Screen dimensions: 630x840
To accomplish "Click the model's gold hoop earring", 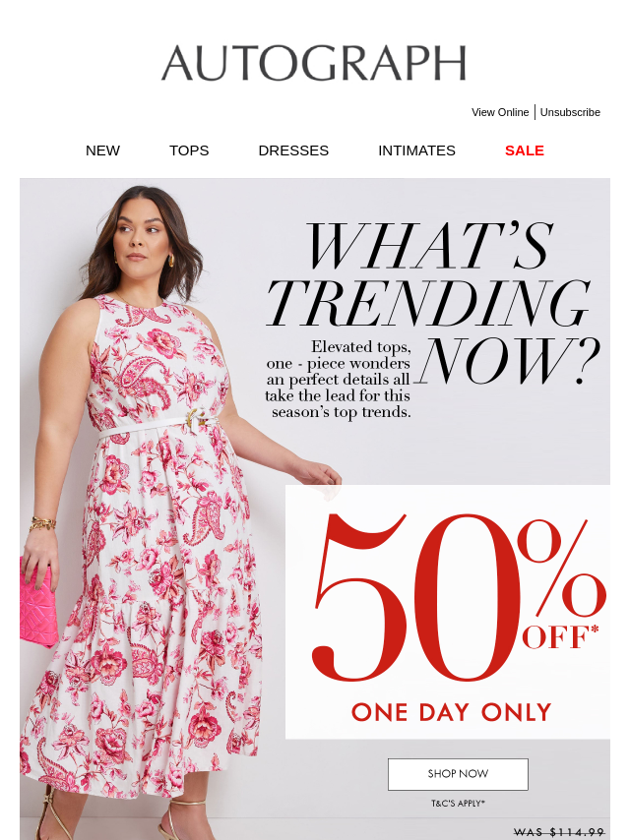I will [x=171, y=261].
